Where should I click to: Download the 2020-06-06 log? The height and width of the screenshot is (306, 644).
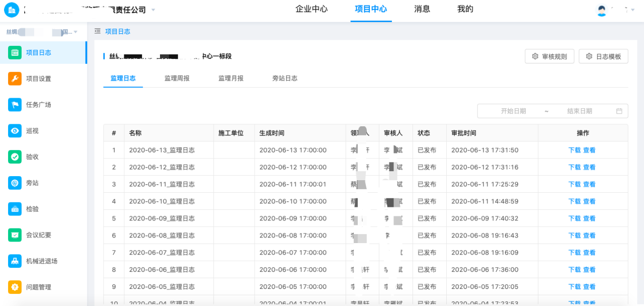(x=575, y=270)
